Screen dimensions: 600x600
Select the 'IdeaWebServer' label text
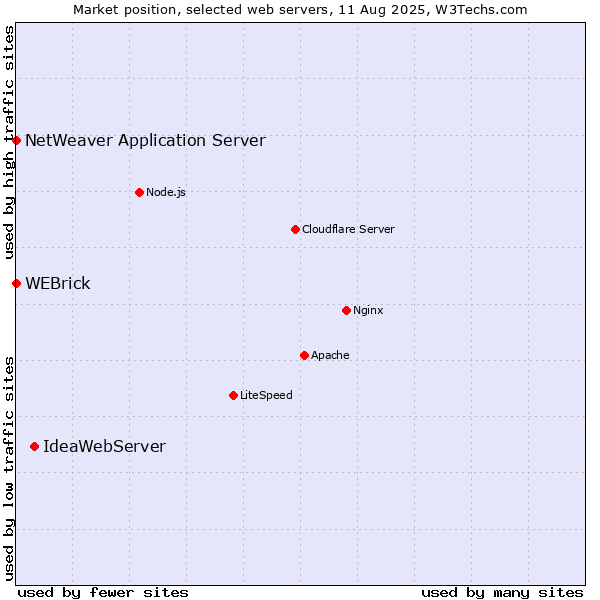click(x=104, y=447)
